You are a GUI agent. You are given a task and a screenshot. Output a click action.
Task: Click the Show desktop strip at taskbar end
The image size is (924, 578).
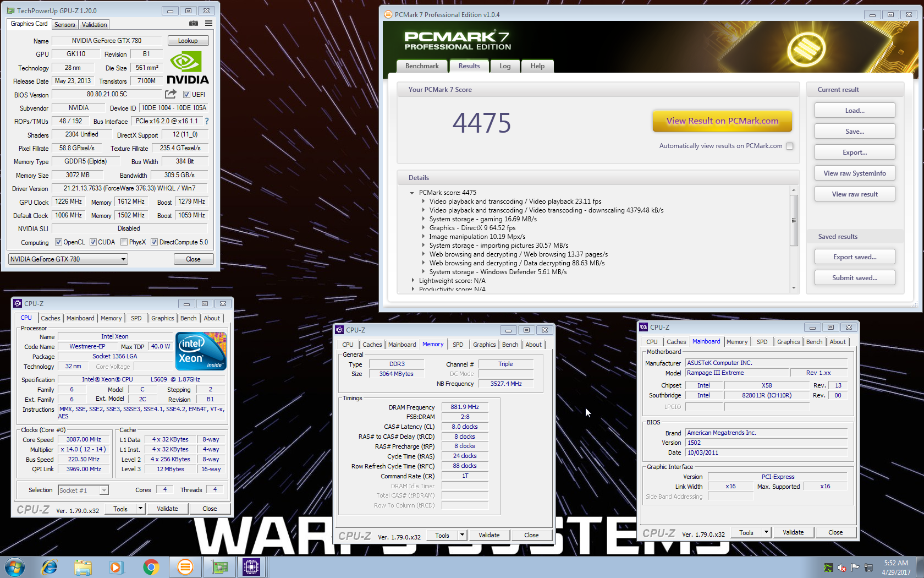click(920, 567)
